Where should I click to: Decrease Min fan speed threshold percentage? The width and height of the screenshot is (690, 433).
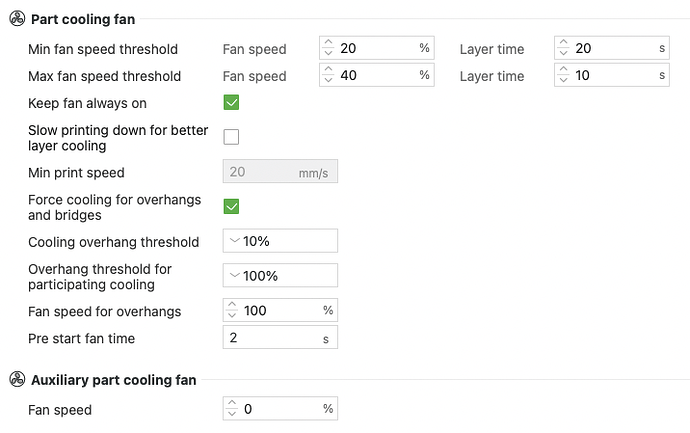(x=328, y=53)
